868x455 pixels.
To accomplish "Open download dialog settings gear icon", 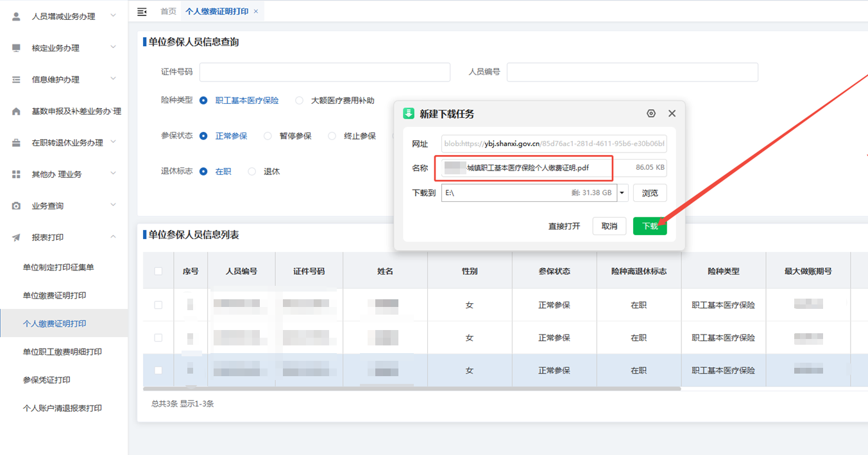I will point(651,113).
